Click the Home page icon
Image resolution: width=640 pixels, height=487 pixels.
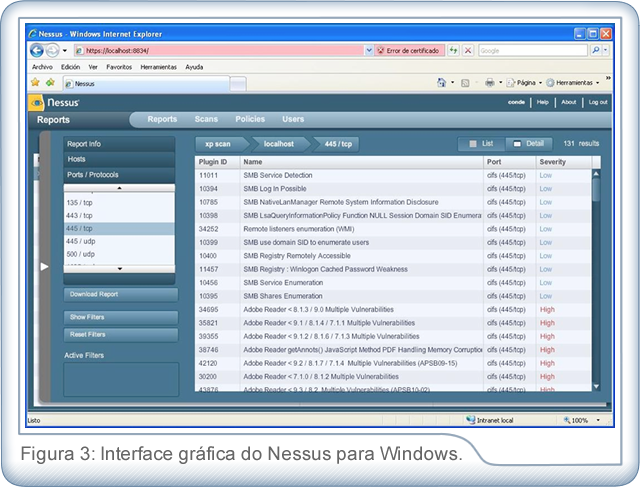[x=442, y=82]
